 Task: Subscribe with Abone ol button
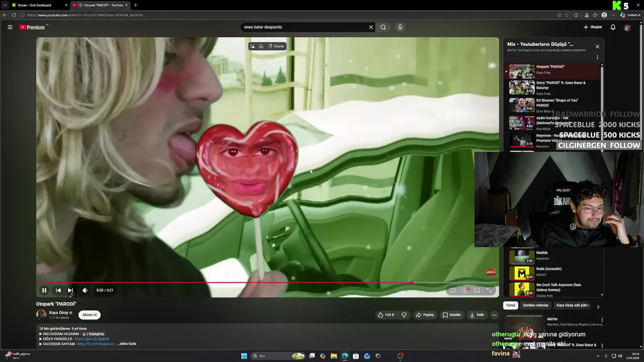tap(90, 315)
